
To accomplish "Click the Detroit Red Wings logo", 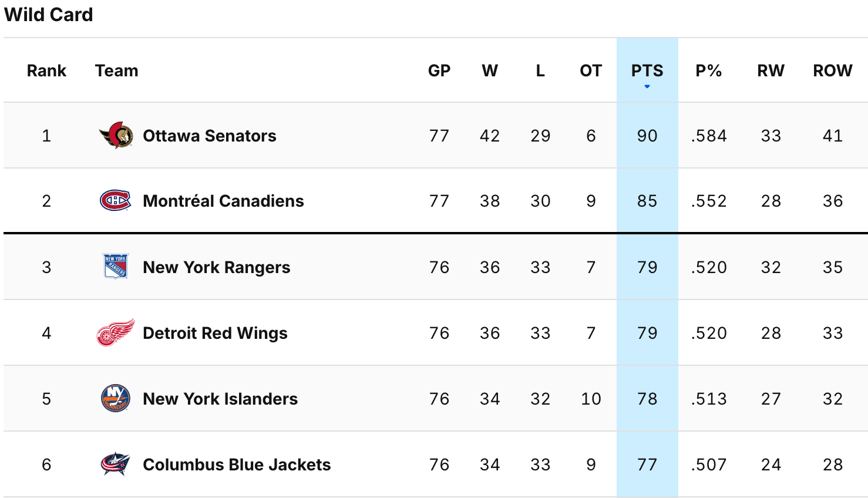I will pyautogui.click(x=116, y=333).
